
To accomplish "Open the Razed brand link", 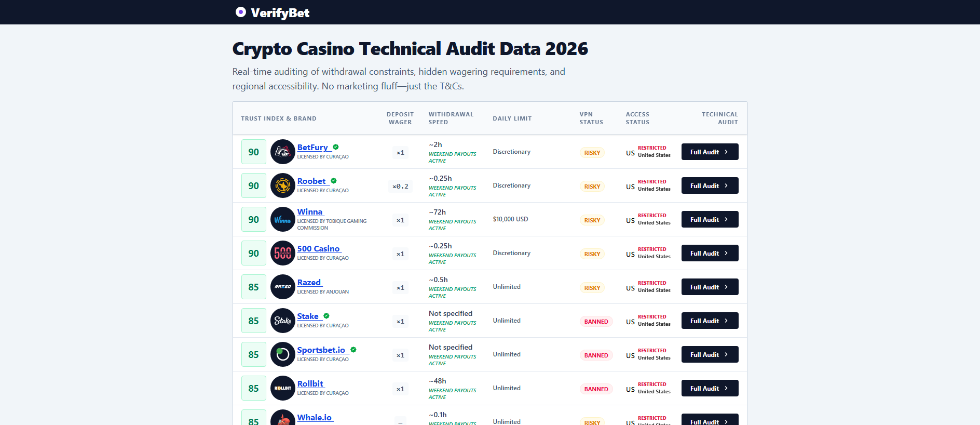I will click(x=309, y=283).
